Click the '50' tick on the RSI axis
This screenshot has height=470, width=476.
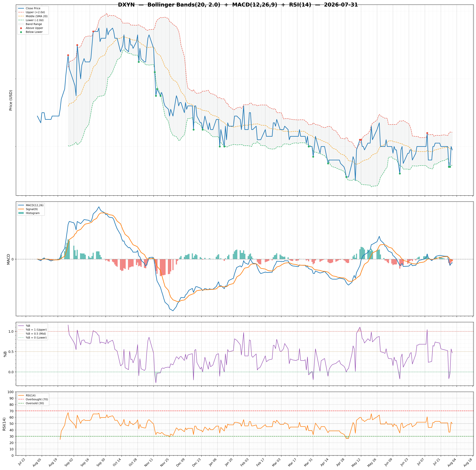(12, 424)
